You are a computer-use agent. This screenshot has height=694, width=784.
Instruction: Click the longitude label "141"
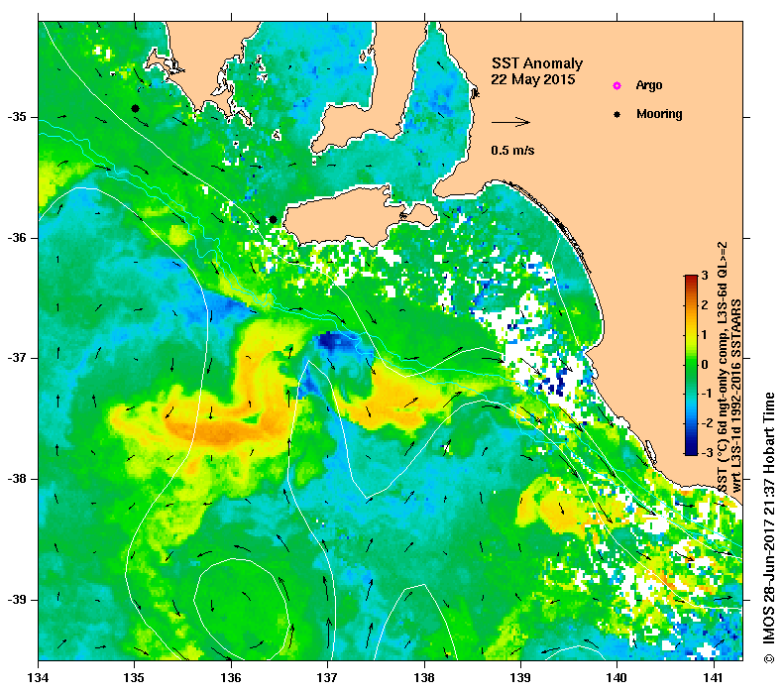pyautogui.click(x=714, y=678)
